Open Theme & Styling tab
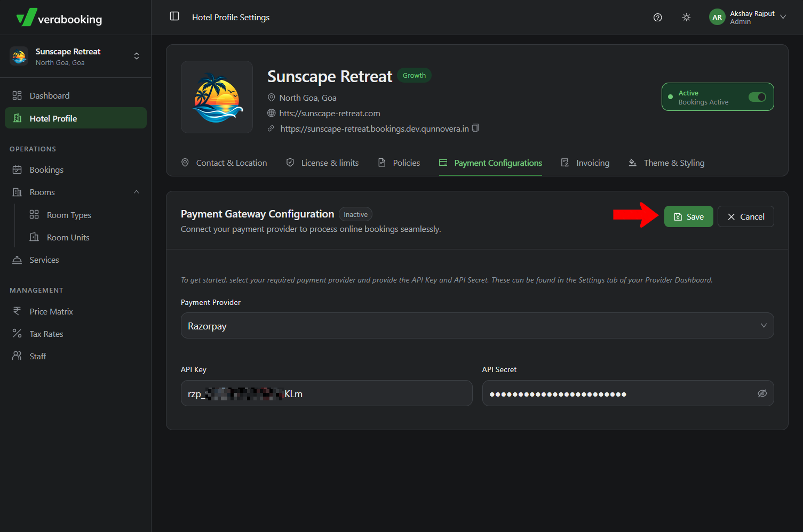This screenshot has width=803, height=532. click(x=666, y=163)
